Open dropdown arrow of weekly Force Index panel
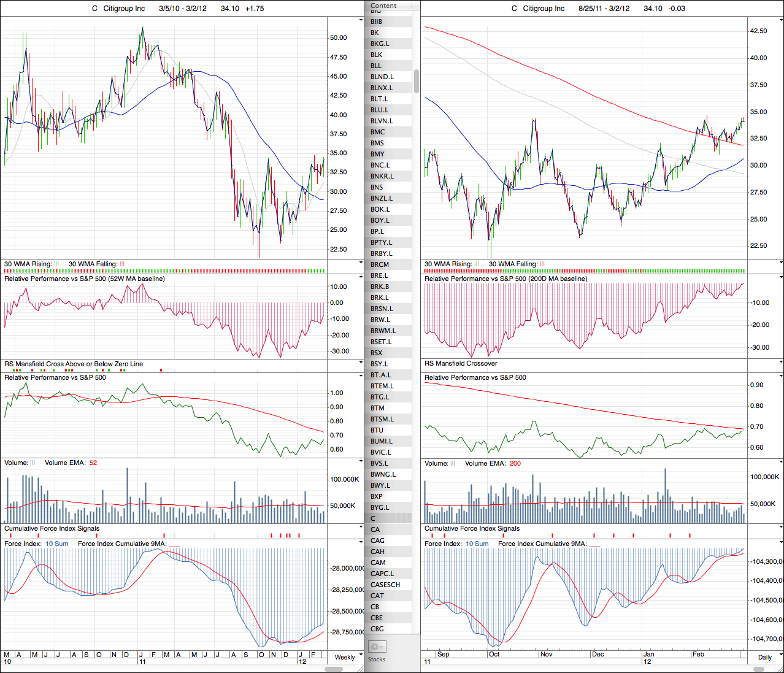784x673 pixels. (360, 542)
